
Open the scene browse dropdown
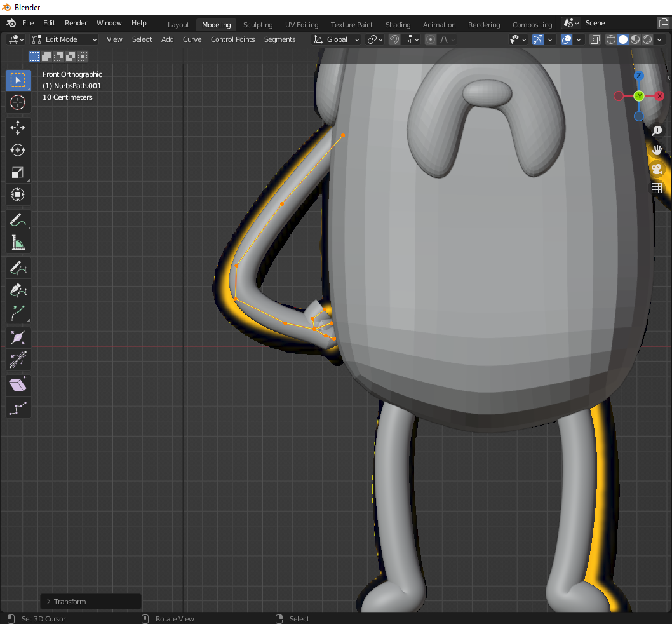pyautogui.click(x=572, y=23)
